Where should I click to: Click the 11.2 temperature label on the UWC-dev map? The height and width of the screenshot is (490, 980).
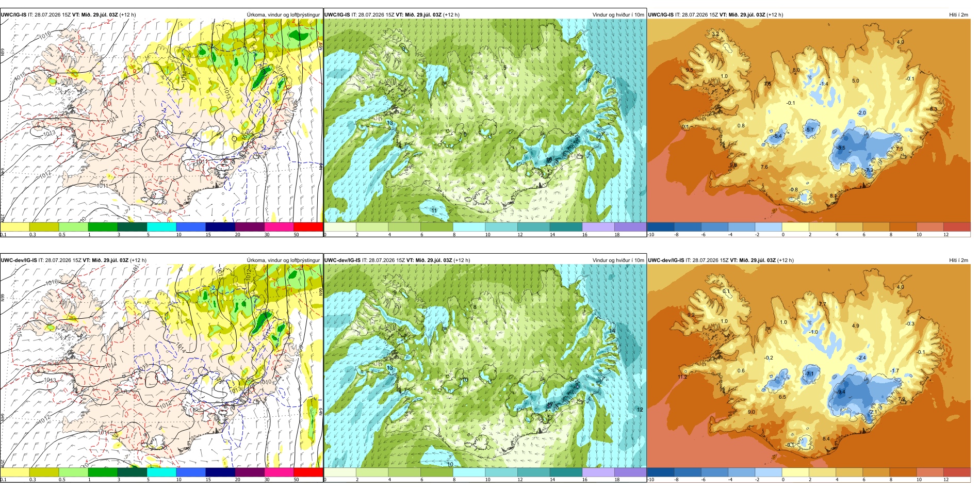tap(682, 377)
